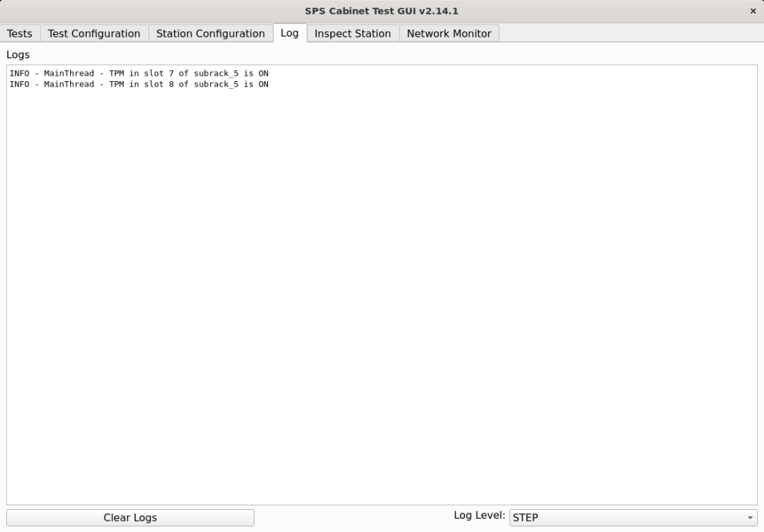Click the Logs heading label
The width and height of the screenshot is (764, 532).
click(18, 55)
